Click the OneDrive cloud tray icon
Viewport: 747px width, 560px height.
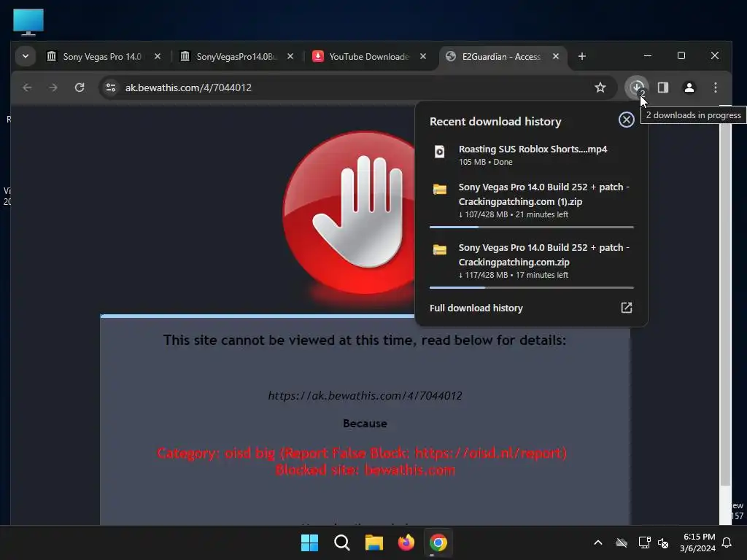tap(622, 542)
